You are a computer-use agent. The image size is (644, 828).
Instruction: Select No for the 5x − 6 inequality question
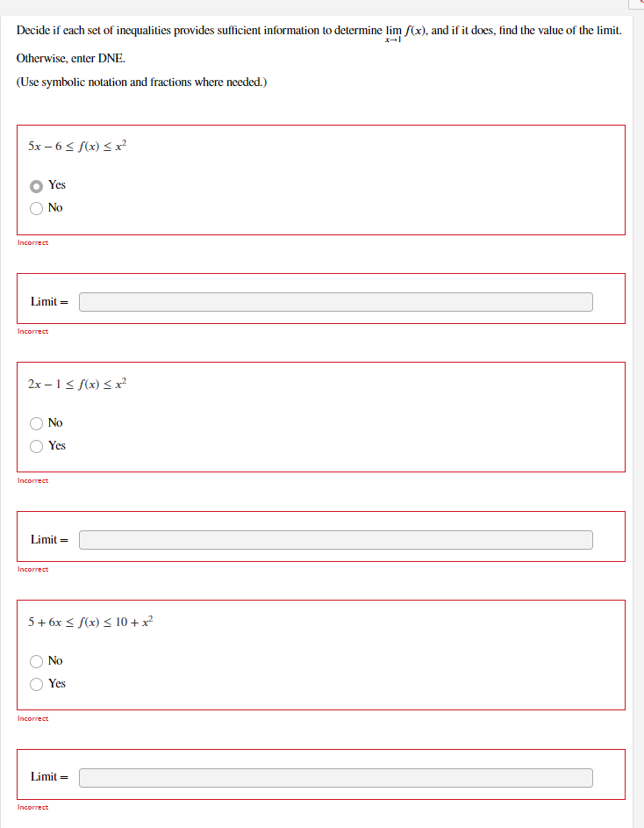pos(36,208)
